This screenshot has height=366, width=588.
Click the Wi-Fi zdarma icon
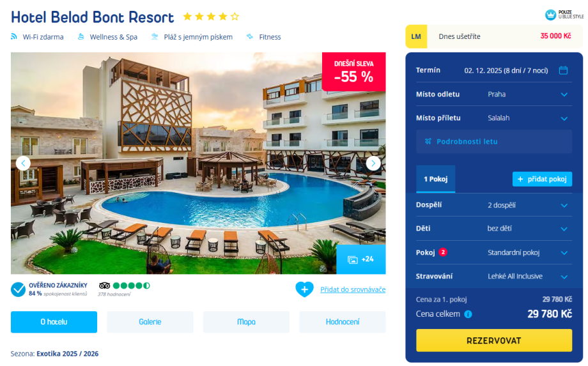click(14, 36)
